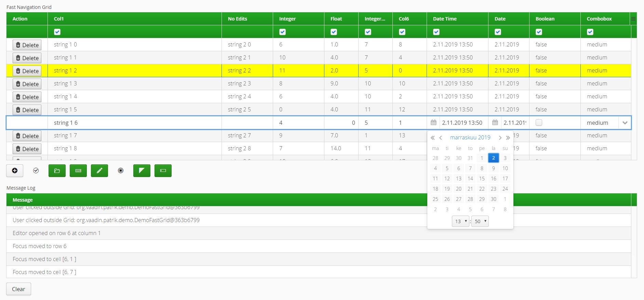The width and height of the screenshot is (644, 300).
Task: Click the plus add-row button
Action: pos(15,171)
